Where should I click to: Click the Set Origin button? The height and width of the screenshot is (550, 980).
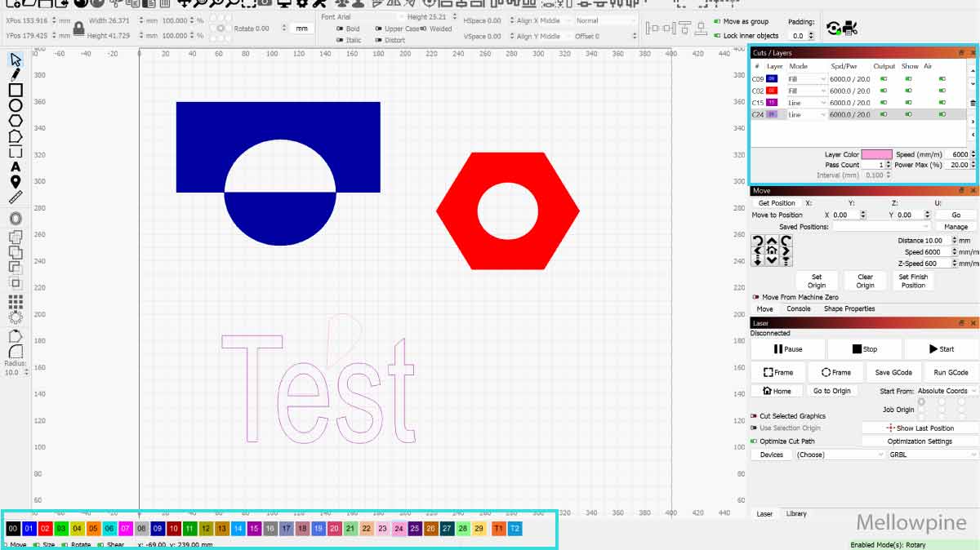pos(816,281)
